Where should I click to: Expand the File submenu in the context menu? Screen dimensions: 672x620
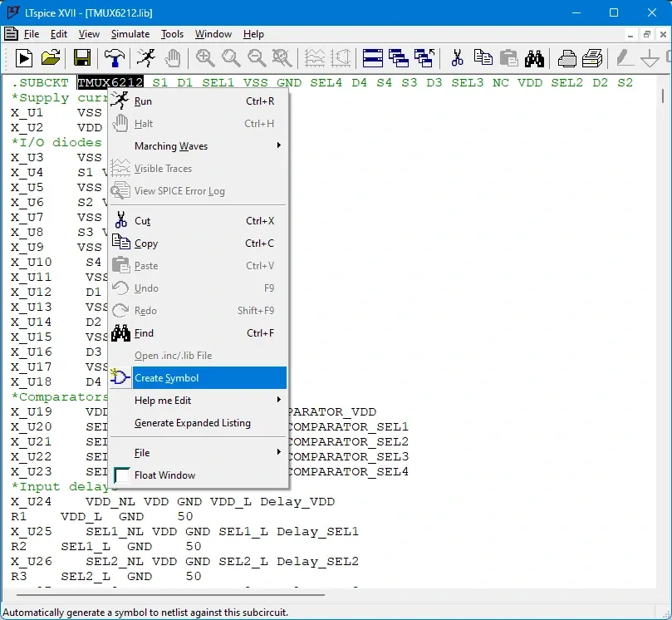coord(199,453)
